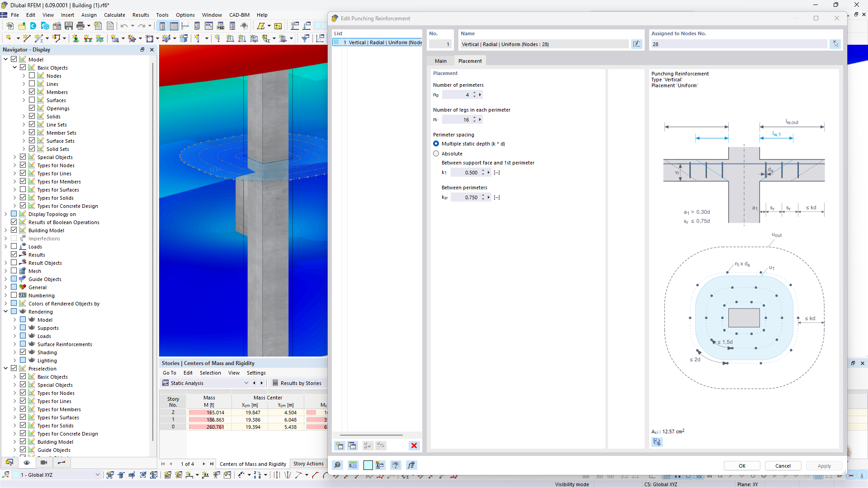The image size is (868, 488).
Task: Click the Cancel button to discard
Action: point(783,465)
